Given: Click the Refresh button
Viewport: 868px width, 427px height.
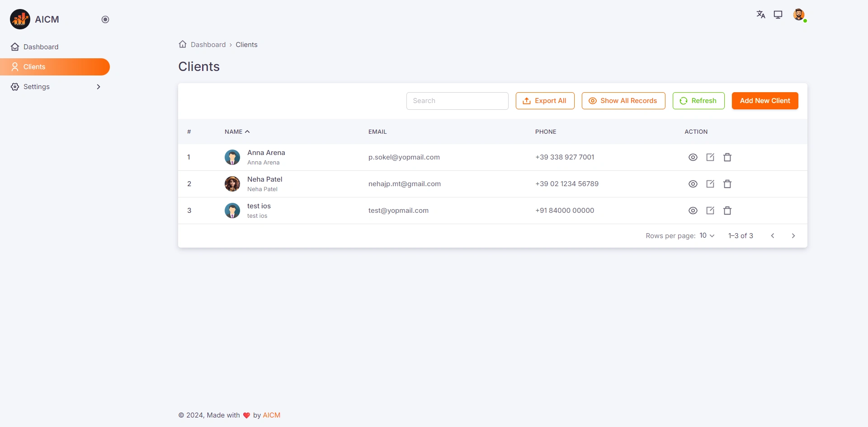Looking at the screenshot, I should 698,101.
